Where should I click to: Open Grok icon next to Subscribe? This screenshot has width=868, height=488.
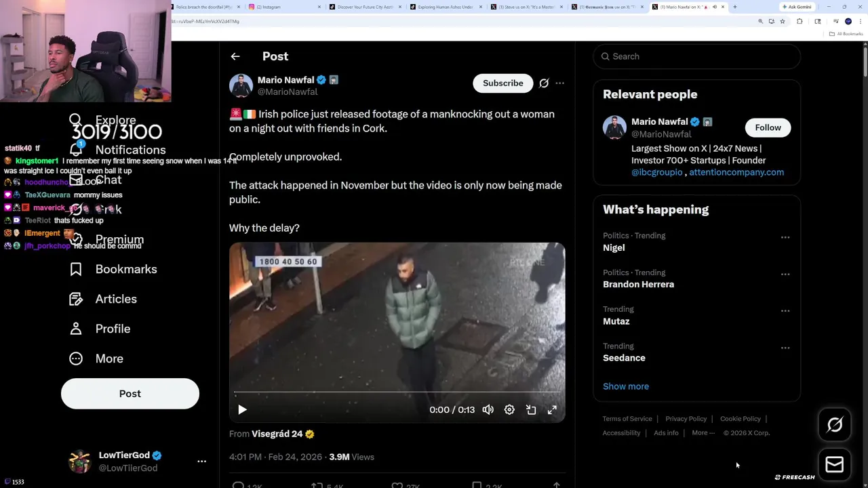click(x=544, y=83)
